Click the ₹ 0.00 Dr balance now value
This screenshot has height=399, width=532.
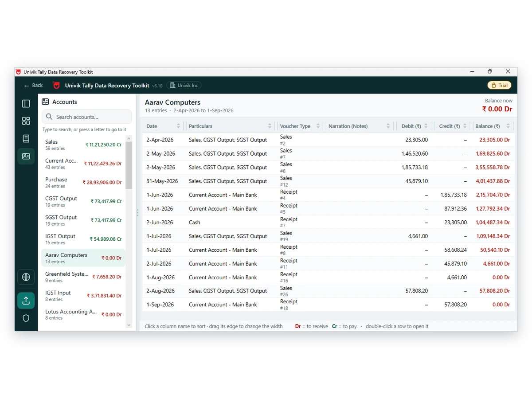(x=497, y=109)
